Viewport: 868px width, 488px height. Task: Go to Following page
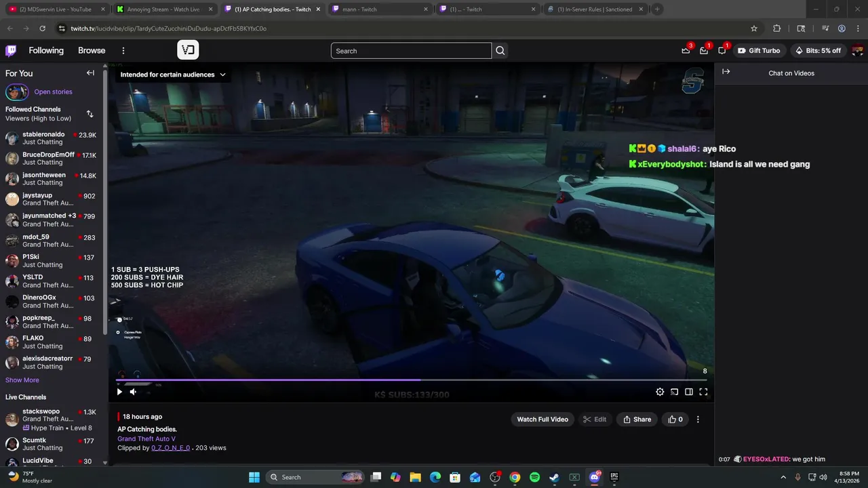[x=46, y=51]
